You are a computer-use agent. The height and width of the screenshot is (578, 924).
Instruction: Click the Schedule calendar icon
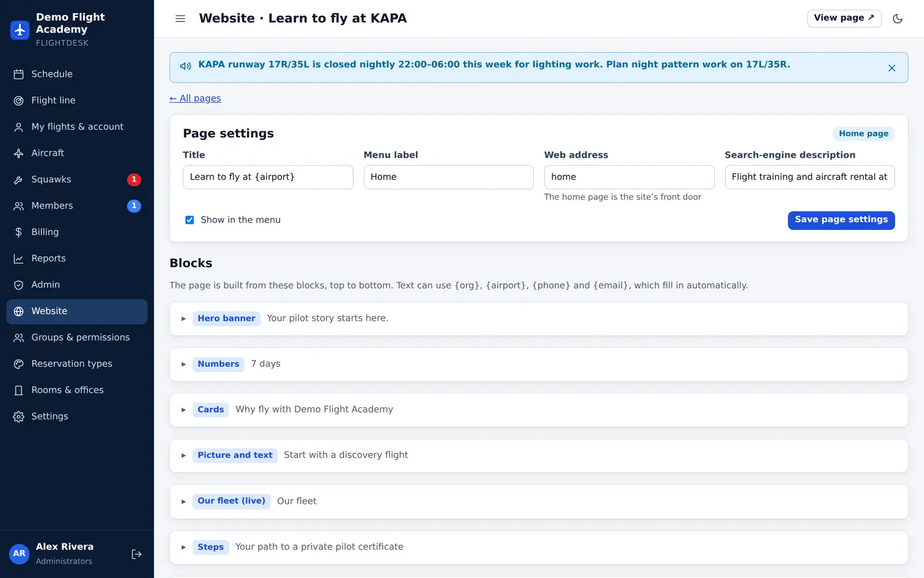[18, 74]
